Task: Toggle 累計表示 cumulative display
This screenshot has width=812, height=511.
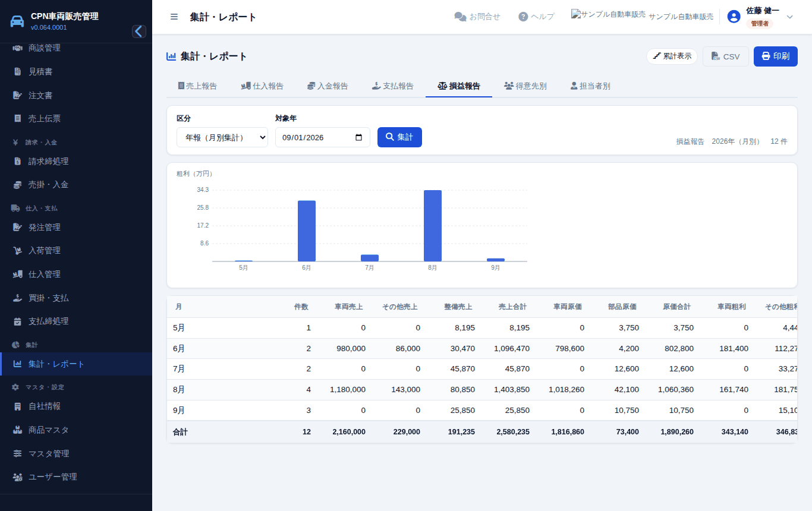Action: (x=672, y=56)
